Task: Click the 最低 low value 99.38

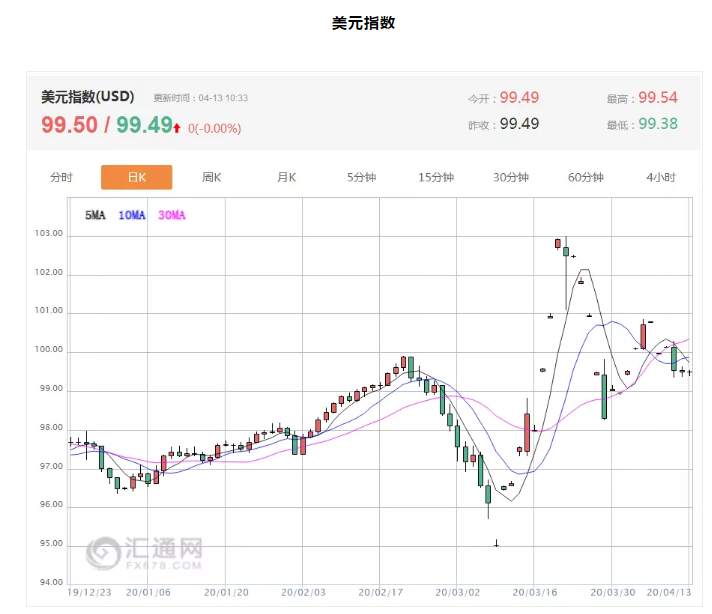Action: (x=658, y=124)
